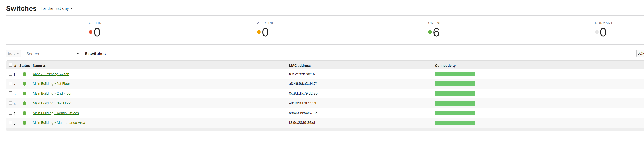Click the red Offline status indicator dot
This screenshot has height=154, width=644.
click(91, 32)
